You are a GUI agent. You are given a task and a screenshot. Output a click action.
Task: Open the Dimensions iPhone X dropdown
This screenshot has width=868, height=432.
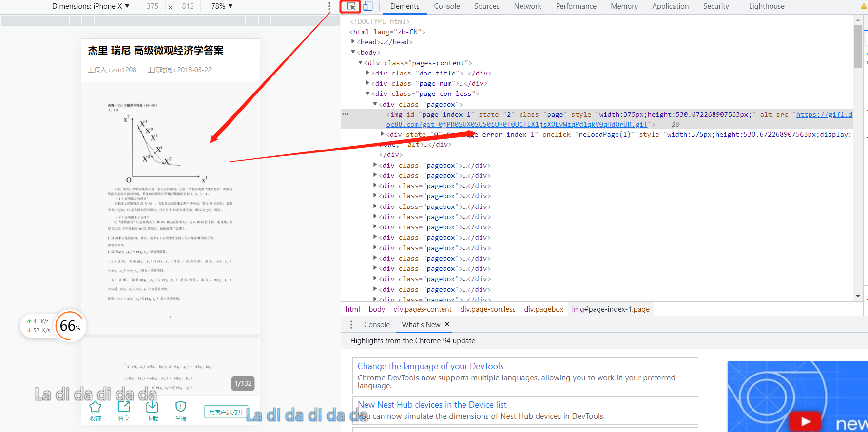coord(91,6)
